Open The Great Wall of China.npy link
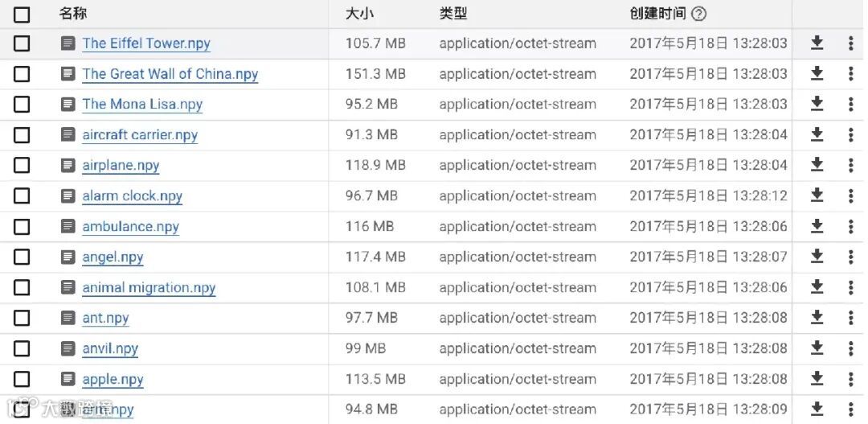868x424 pixels. click(170, 74)
